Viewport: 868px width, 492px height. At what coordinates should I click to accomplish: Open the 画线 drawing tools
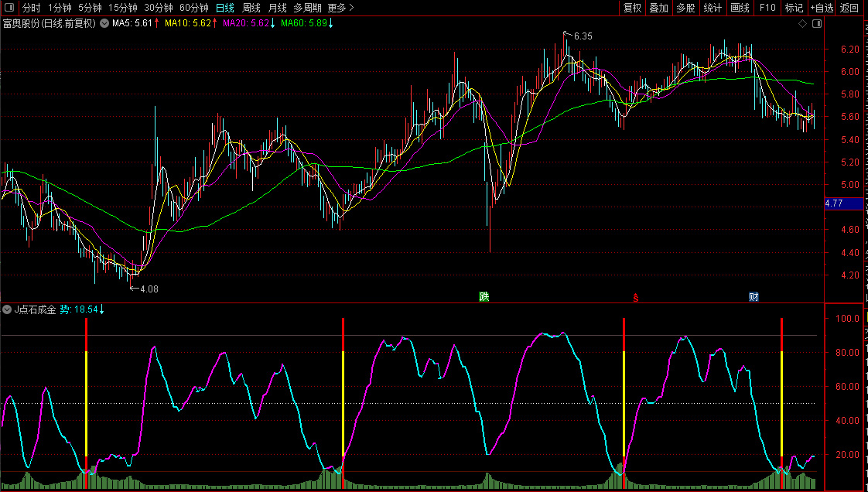(x=740, y=8)
